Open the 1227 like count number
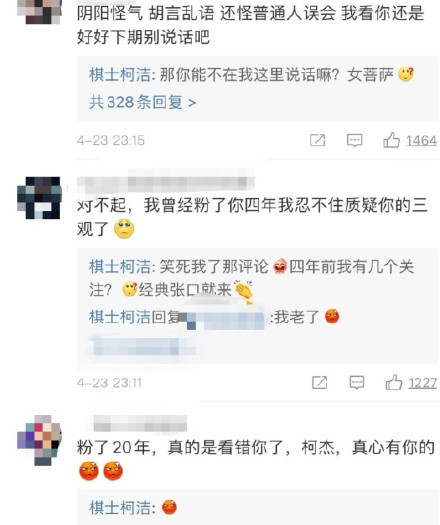Screen dimensions: 440x525 423,383
